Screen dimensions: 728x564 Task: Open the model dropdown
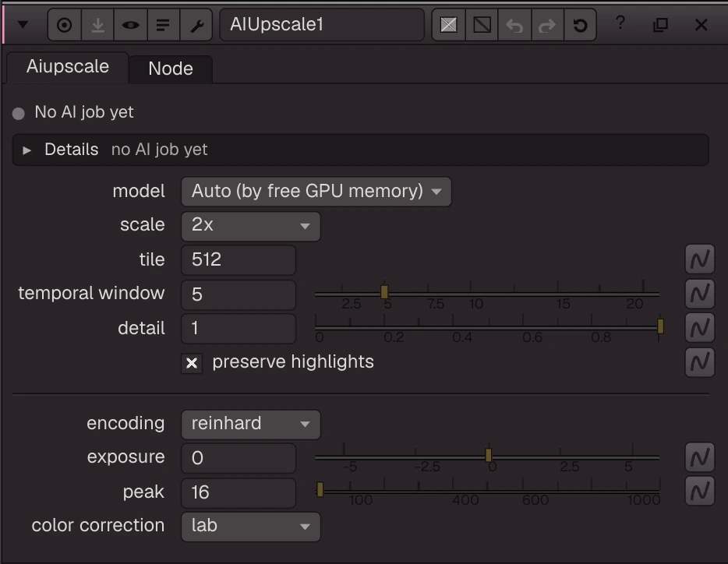(x=316, y=192)
